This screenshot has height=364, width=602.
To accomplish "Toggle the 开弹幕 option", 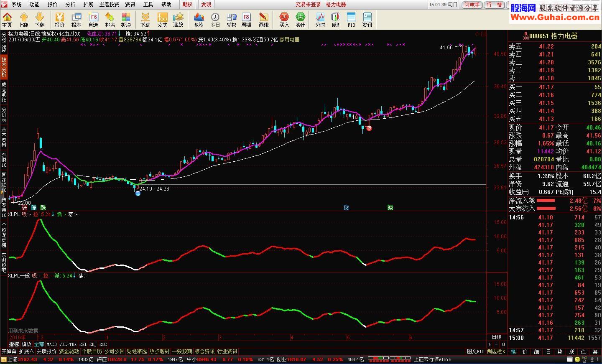I will pyautogui.click(x=9, y=351).
